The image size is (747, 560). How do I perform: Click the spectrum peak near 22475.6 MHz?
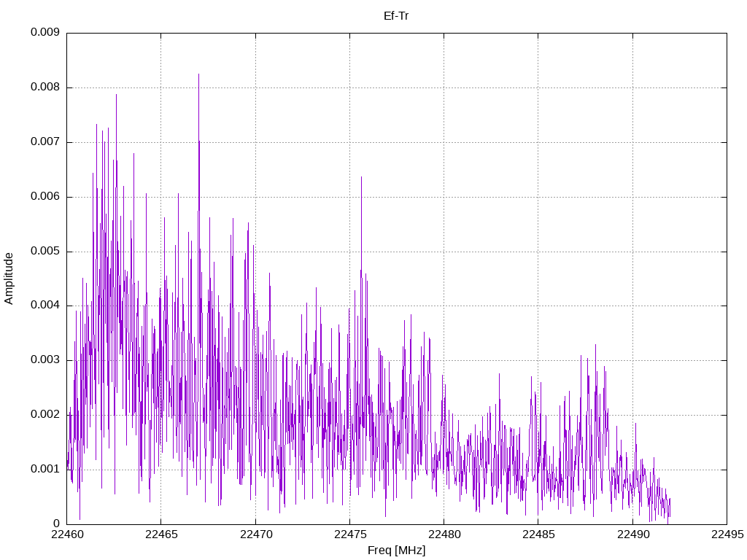[361, 178]
